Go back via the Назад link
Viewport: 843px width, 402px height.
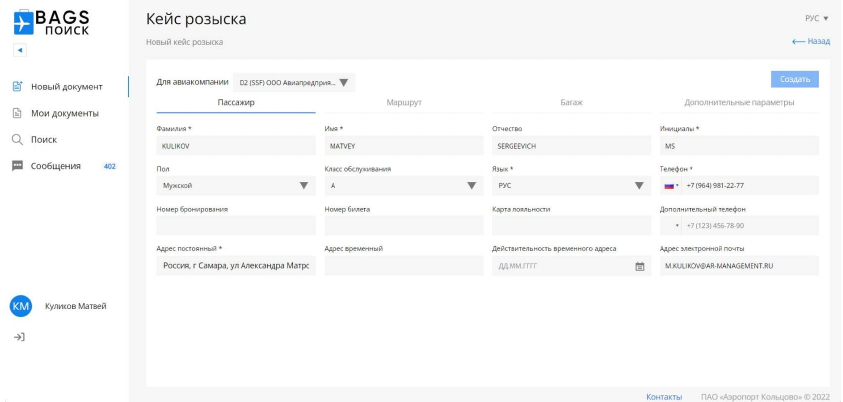pyautogui.click(x=811, y=41)
